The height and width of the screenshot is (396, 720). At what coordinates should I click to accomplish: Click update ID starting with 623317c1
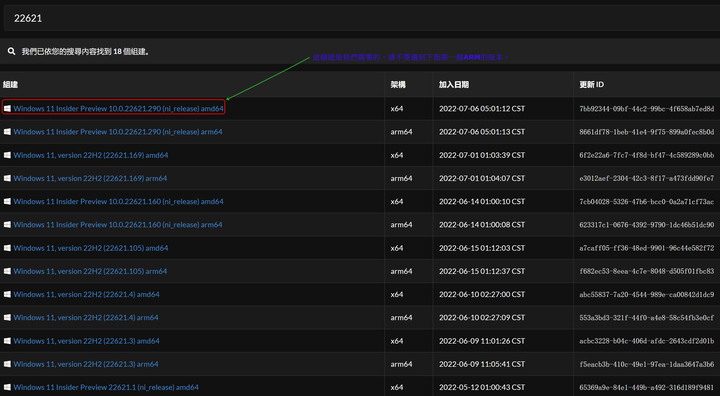647,225
